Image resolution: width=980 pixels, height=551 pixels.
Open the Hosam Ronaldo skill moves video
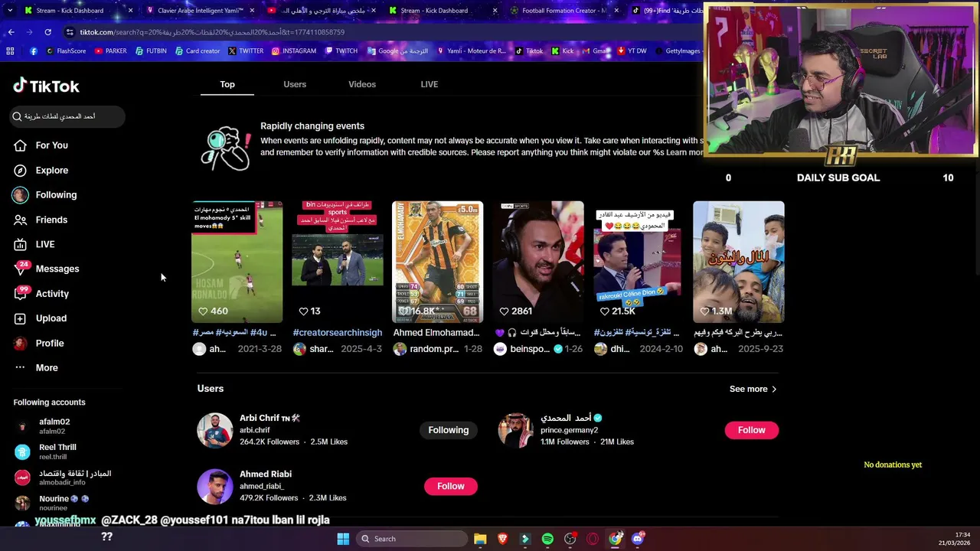coord(237,262)
